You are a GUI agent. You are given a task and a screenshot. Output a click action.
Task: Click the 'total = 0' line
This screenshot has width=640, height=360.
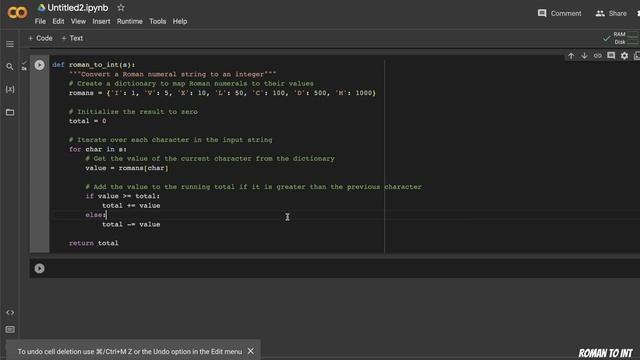87,121
